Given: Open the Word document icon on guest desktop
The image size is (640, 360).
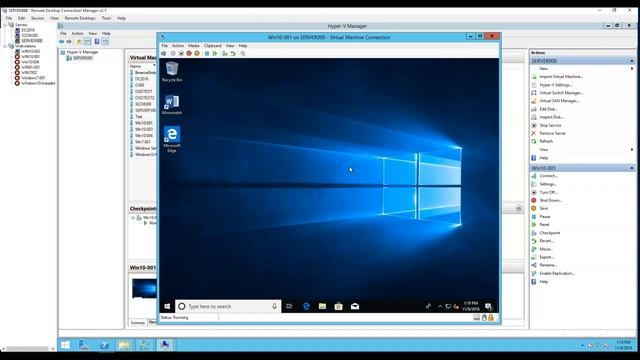Looking at the screenshot, I should point(172,104).
